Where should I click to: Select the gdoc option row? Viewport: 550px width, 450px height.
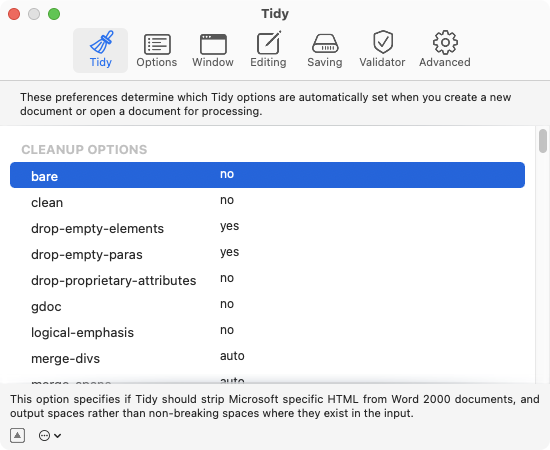pyautogui.click(x=267, y=306)
